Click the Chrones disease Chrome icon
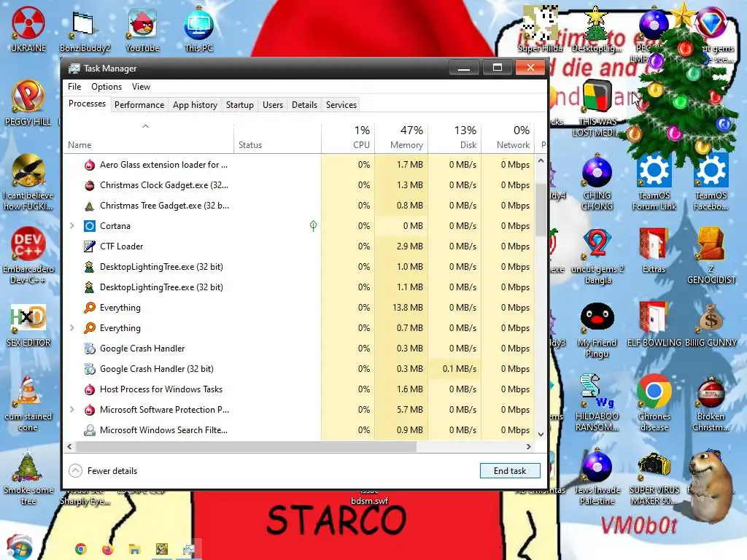The height and width of the screenshot is (560, 747). pos(654,404)
